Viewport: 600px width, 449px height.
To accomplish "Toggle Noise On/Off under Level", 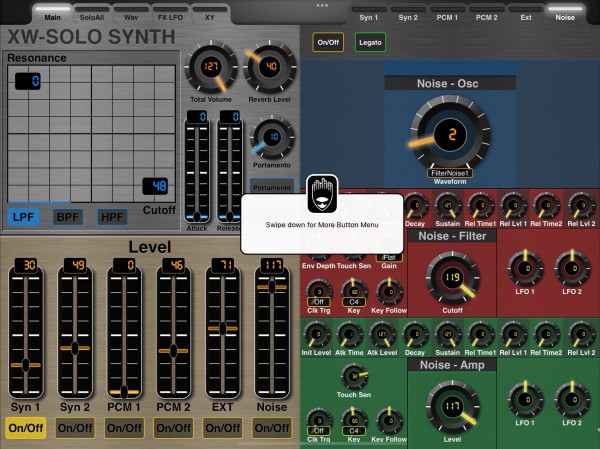I will tap(272, 428).
